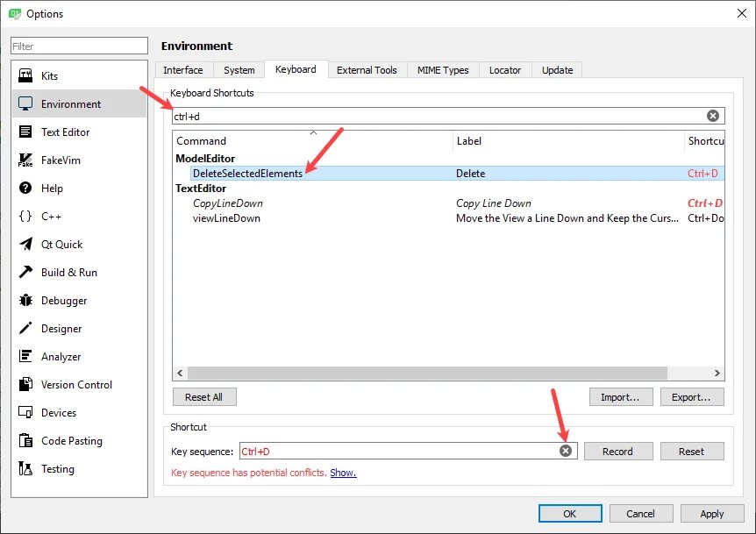Click the Copy Line Down label cell
756x534 pixels.
click(493, 203)
